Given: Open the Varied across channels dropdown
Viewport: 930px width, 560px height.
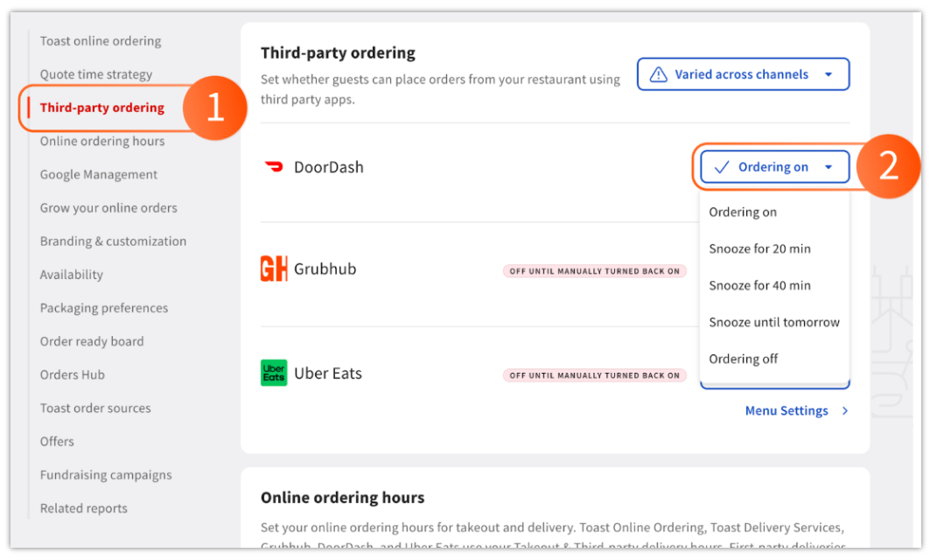Looking at the screenshot, I should click(x=743, y=74).
